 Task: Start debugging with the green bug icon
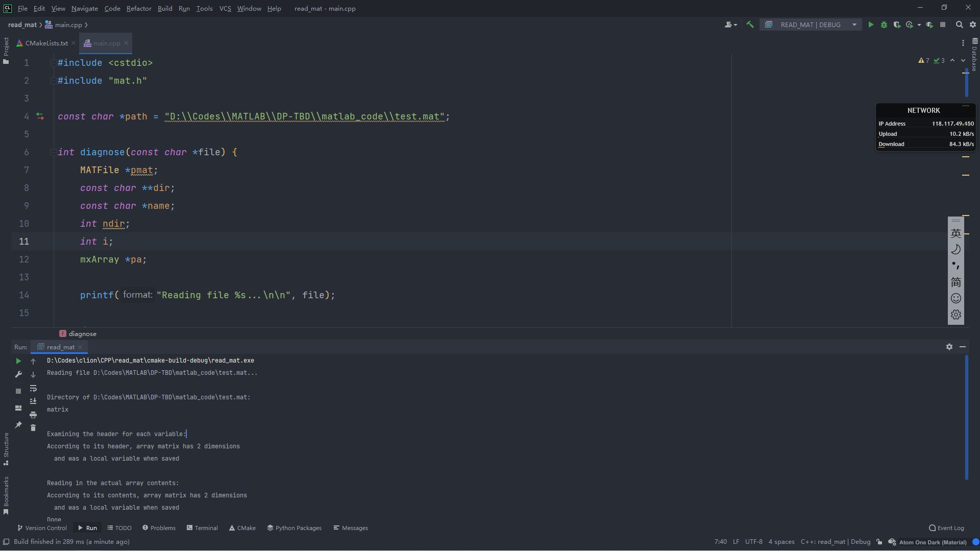pyautogui.click(x=884, y=25)
